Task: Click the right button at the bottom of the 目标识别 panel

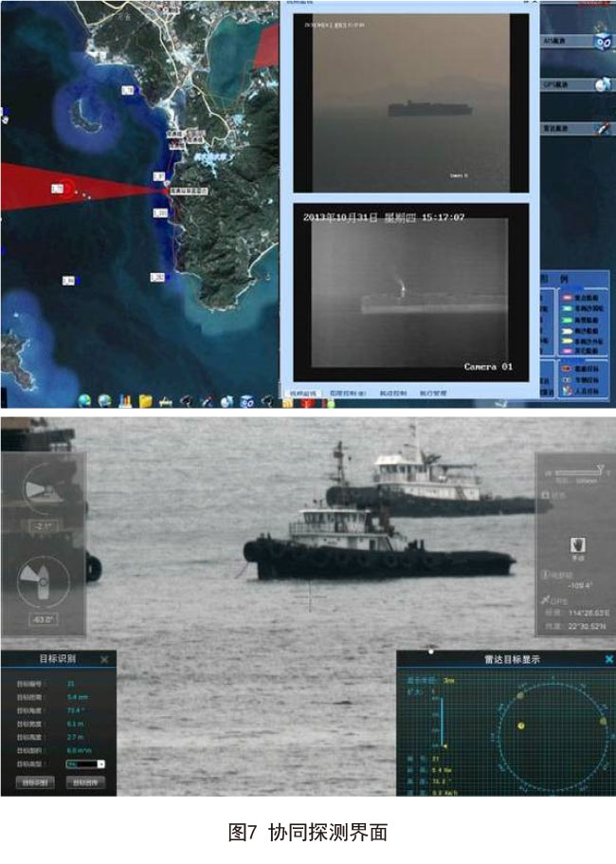Action: point(85,782)
